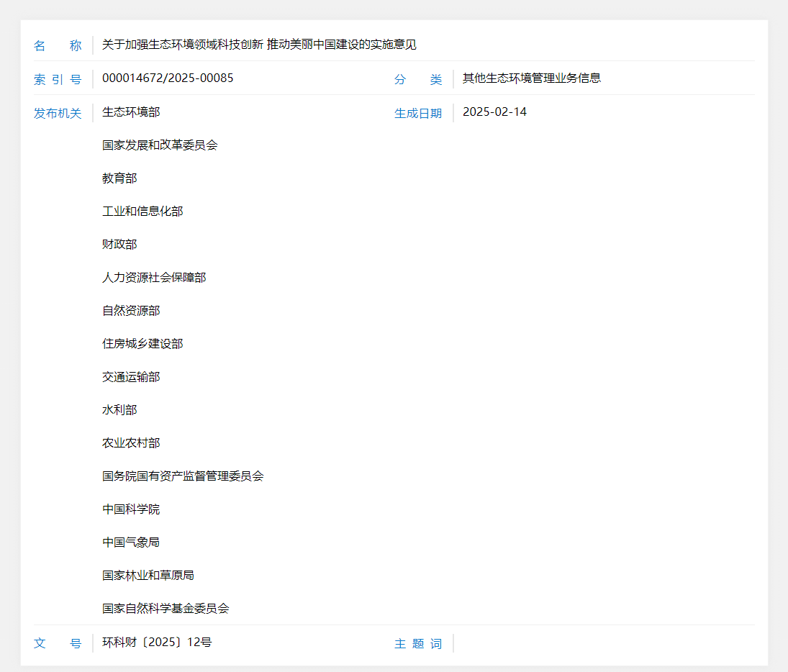This screenshot has width=788, height=672.
Task: Click the agency 工业和信息化部
Action: (142, 211)
